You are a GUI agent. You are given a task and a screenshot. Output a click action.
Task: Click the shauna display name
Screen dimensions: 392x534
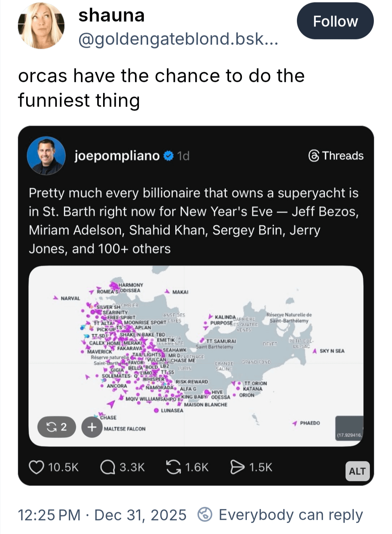111,15
